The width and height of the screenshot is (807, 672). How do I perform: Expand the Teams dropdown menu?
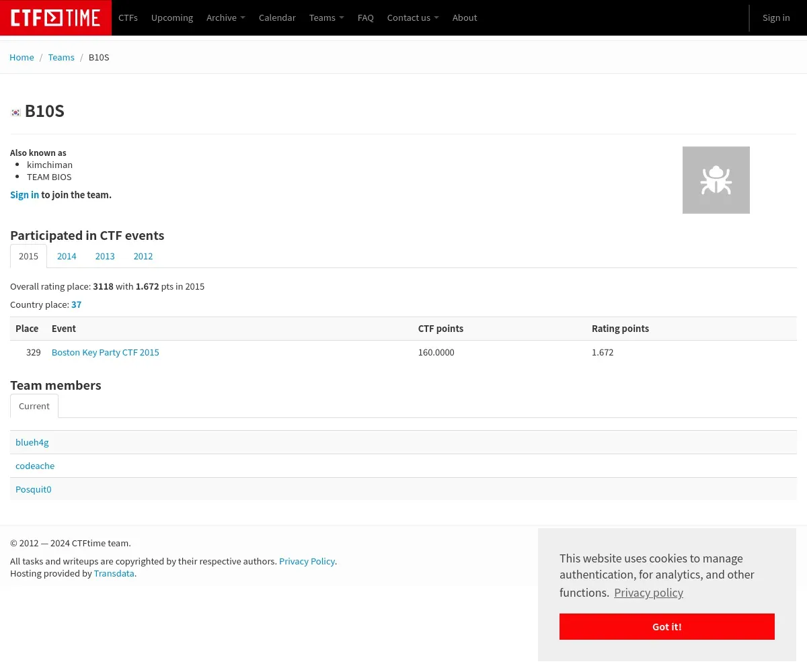(327, 17)
